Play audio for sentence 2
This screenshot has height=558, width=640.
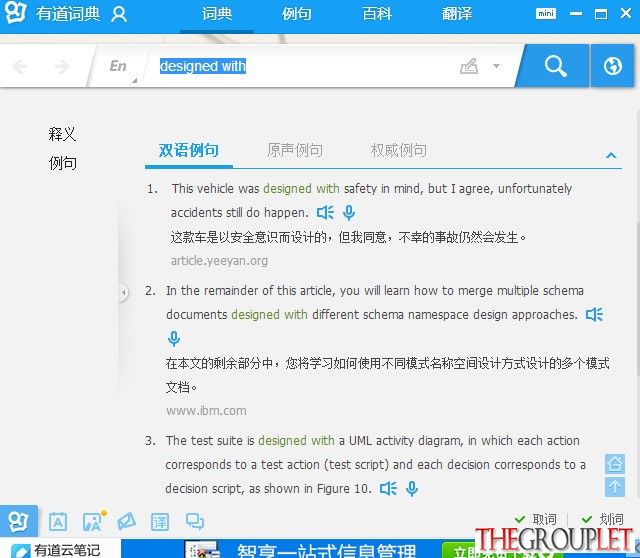coord(594,315)
